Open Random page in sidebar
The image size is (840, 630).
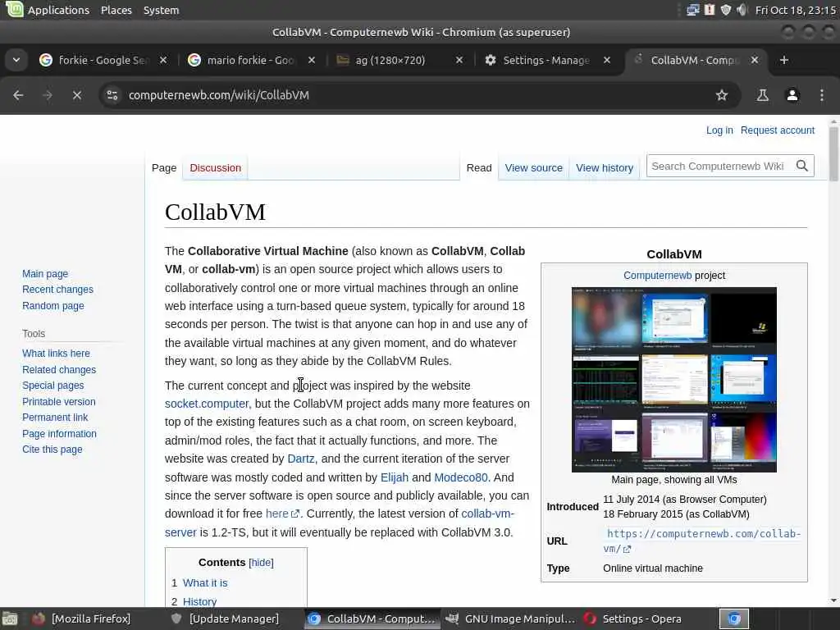pyautogui.click(x=53, y=306)
